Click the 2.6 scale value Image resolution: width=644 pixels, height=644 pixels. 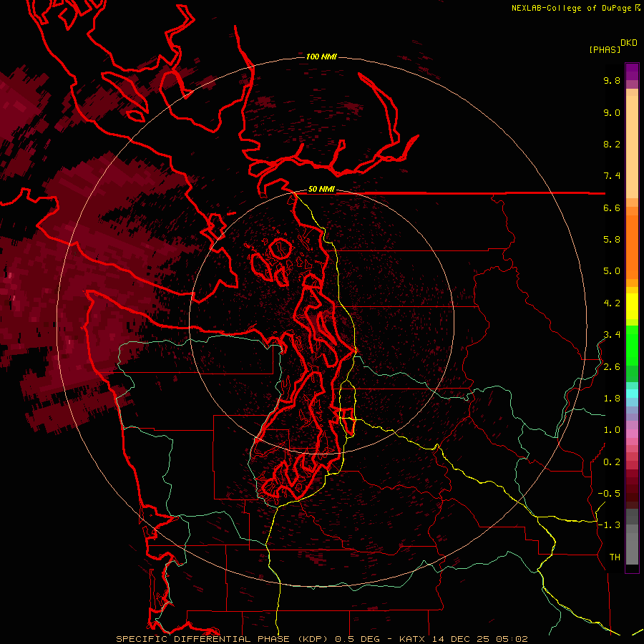pyautogui.click(x=612, y=367)
